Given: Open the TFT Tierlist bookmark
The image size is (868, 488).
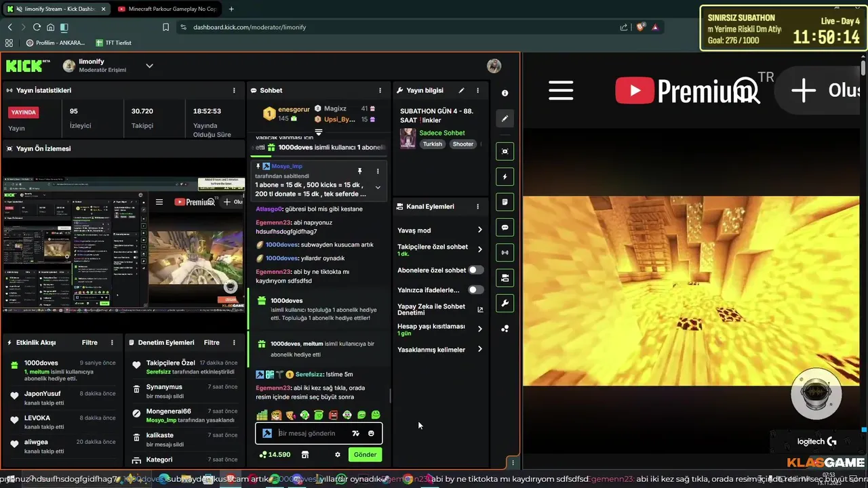Looking at the screenshot, I should pos(113,43).
